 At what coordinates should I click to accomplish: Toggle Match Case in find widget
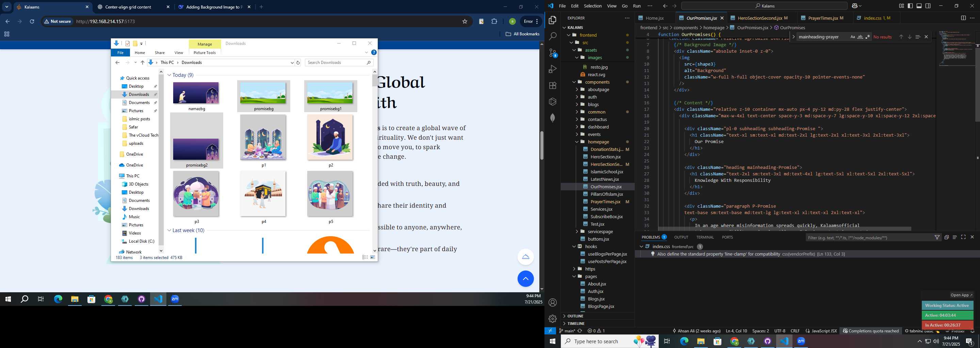(x=852, y=37)
